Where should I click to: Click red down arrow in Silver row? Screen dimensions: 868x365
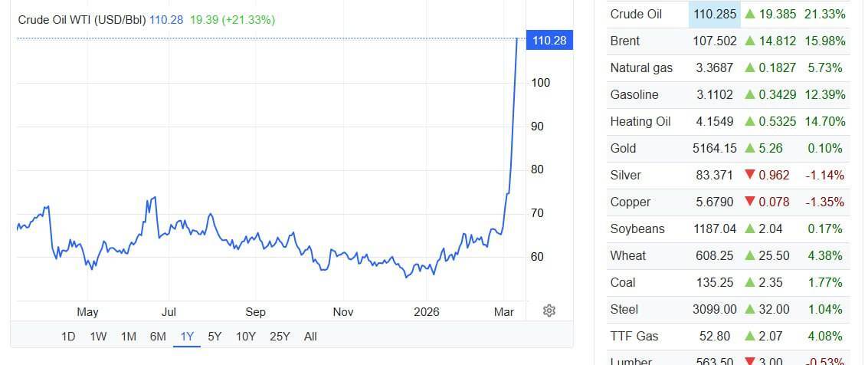[x=750, y=176]
